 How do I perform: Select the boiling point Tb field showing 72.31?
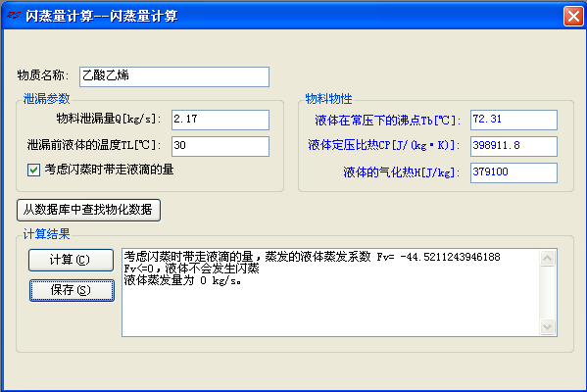pos(514,120)
